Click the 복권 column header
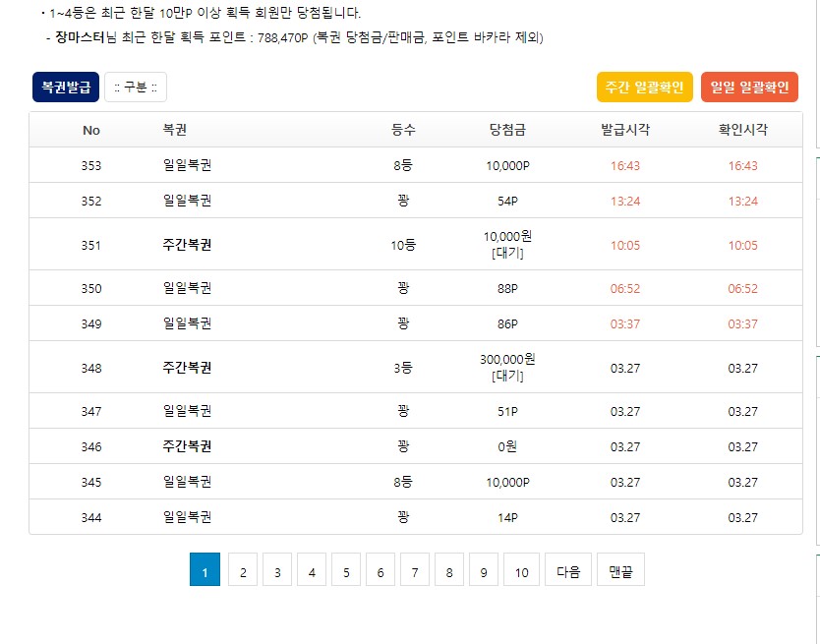The image size is (820, 644). point(175,130)
